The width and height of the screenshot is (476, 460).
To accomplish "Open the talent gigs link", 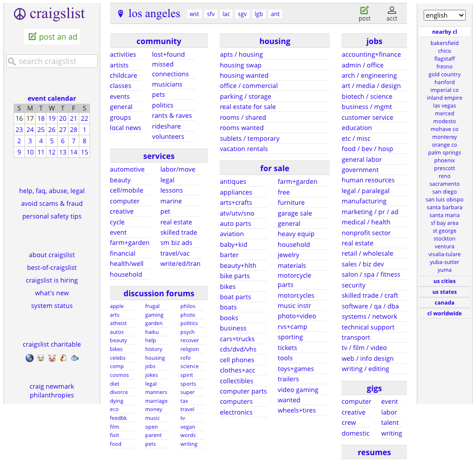I will (390, 422).
